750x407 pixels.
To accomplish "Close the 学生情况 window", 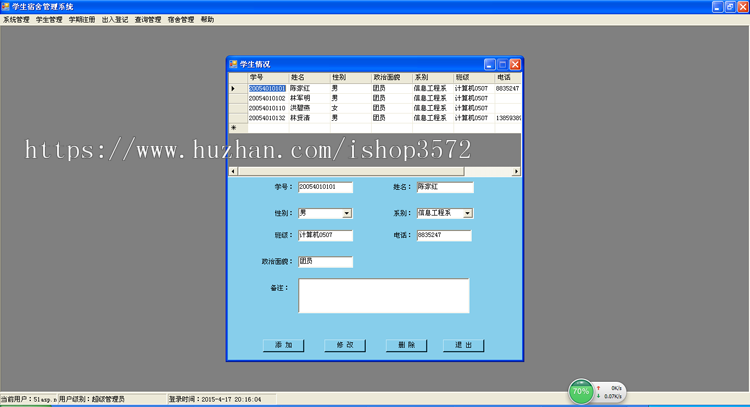I will (x=515, y=64).
